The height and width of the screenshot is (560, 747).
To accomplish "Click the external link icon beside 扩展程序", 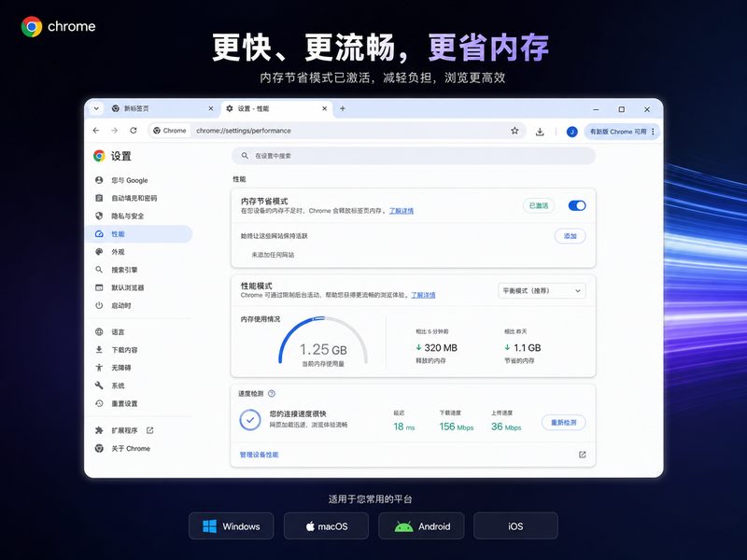I will (x=150, y=430).
